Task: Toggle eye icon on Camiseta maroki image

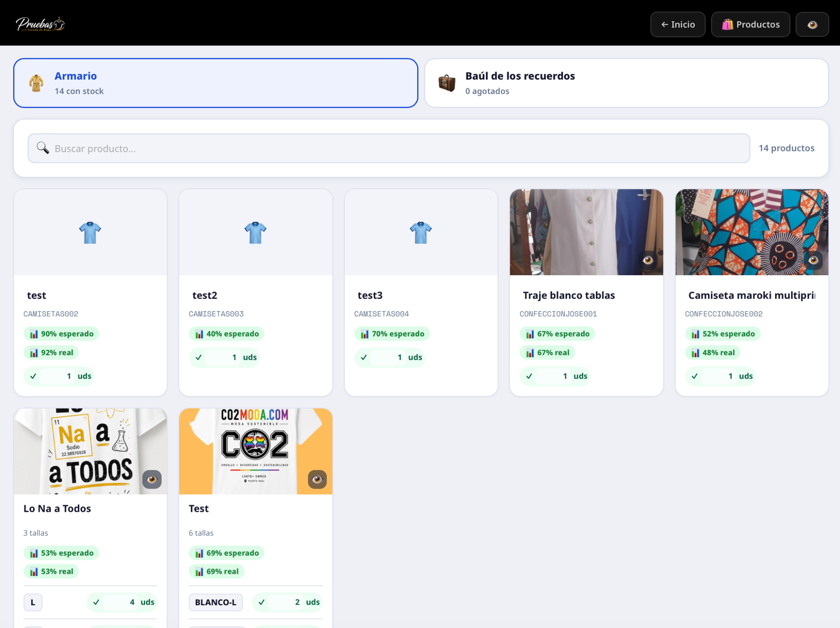Action: tap(813, 260)
